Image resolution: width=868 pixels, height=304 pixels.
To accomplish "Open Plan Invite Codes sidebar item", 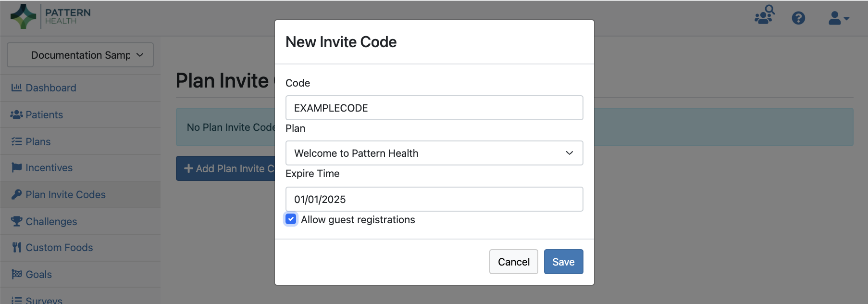I will [x=65, y=194].
